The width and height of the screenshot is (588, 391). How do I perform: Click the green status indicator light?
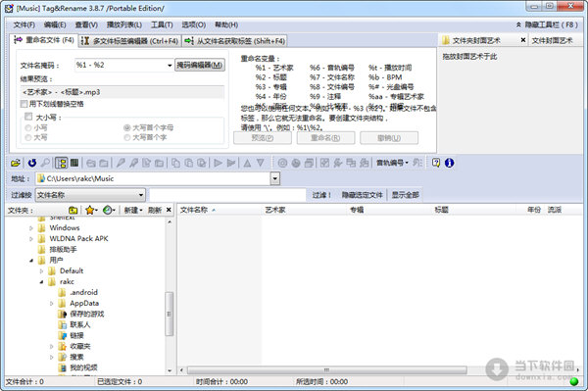(573, 381)
